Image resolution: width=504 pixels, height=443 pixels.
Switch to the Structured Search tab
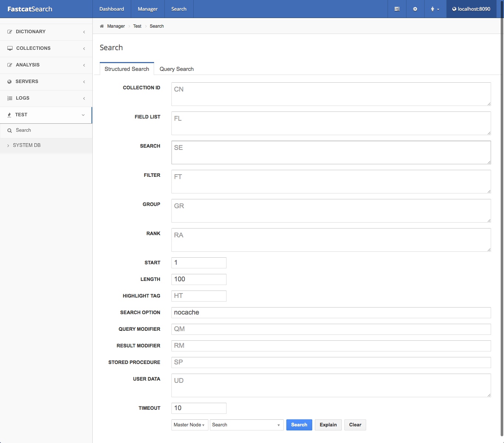pos(127,69)
